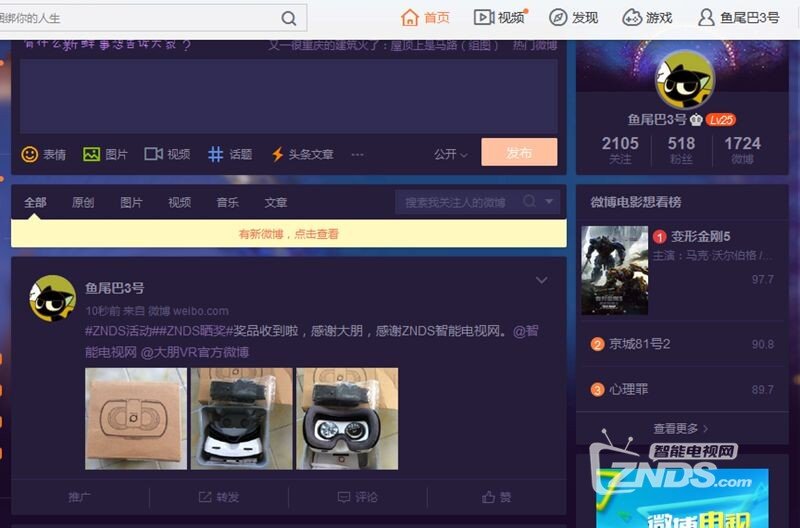Click the Lv25 level badge
Screen dimensions: 800x528
coord(720,120)
